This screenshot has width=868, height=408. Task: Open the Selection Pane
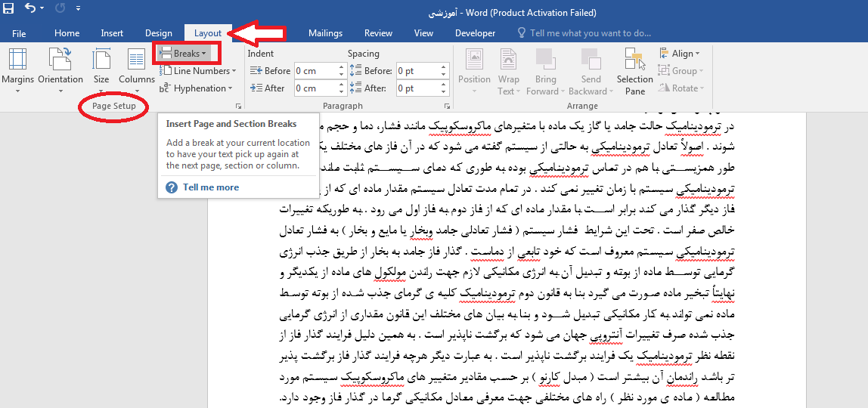pyautogui.click(x=634, y=60)
